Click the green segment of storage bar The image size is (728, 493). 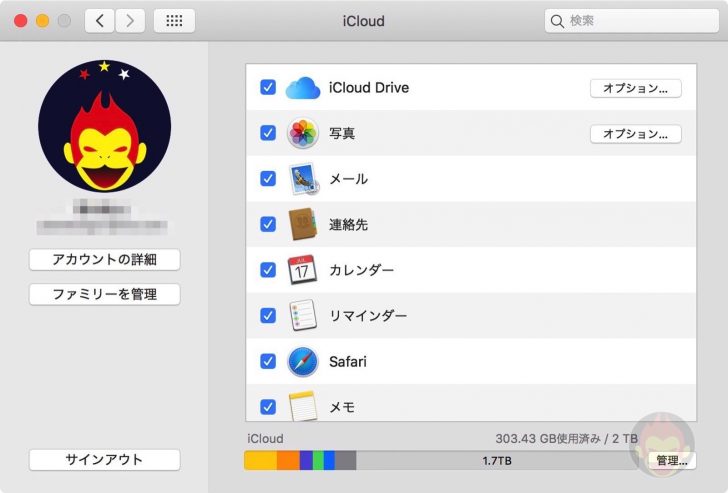[x=318, y=461]
